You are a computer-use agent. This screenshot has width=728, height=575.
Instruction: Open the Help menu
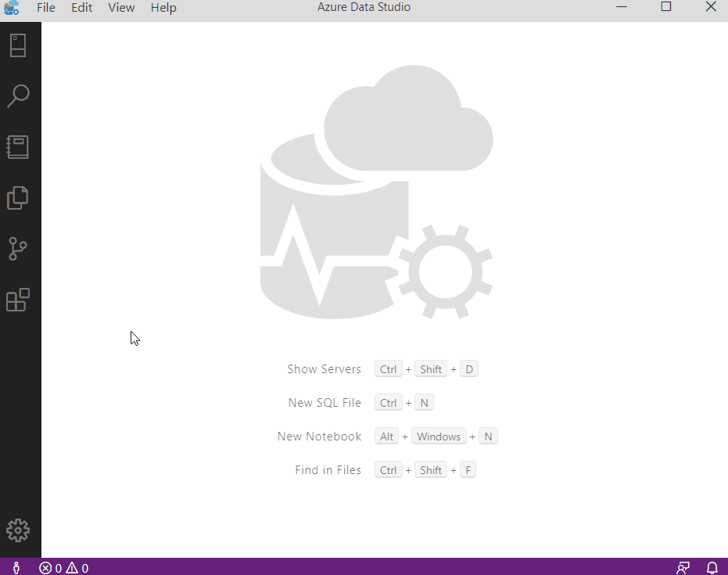(x=163, y=8)
